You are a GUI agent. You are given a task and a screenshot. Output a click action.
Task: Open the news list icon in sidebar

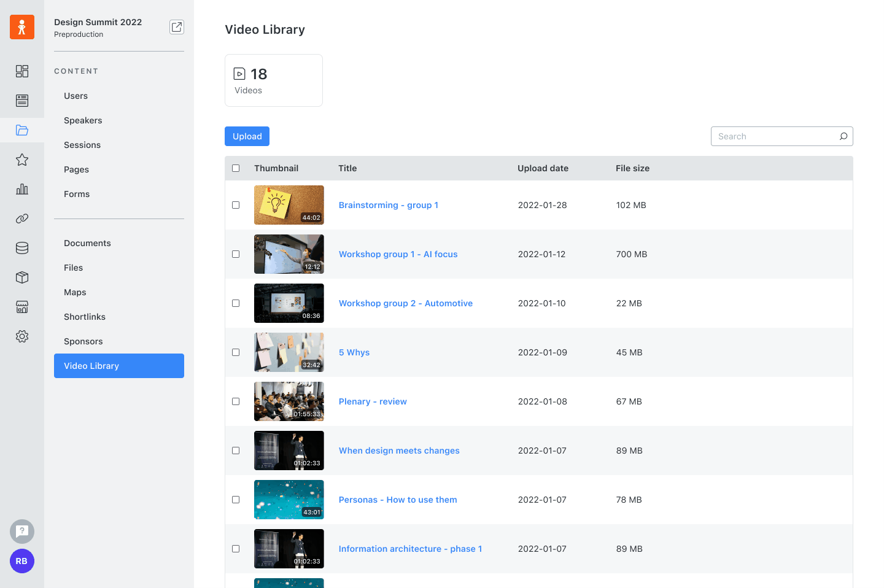click(x=22, y=101)
